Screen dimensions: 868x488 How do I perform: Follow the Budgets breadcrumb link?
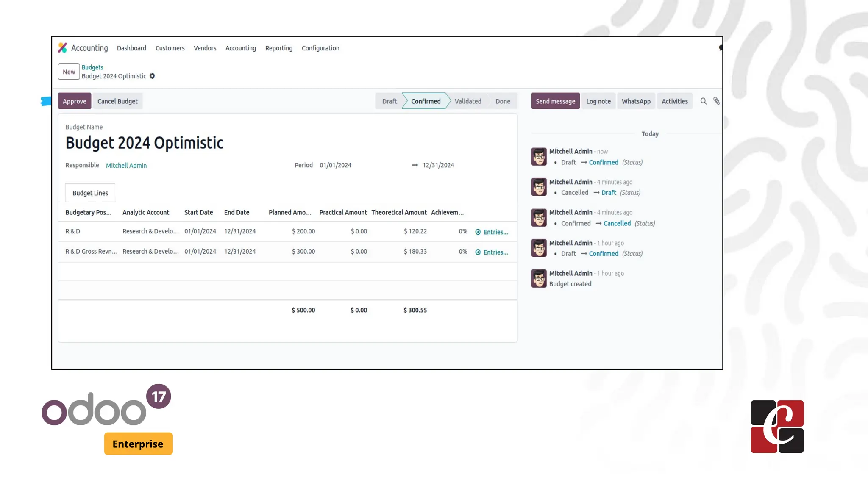(x=92, y=67)
